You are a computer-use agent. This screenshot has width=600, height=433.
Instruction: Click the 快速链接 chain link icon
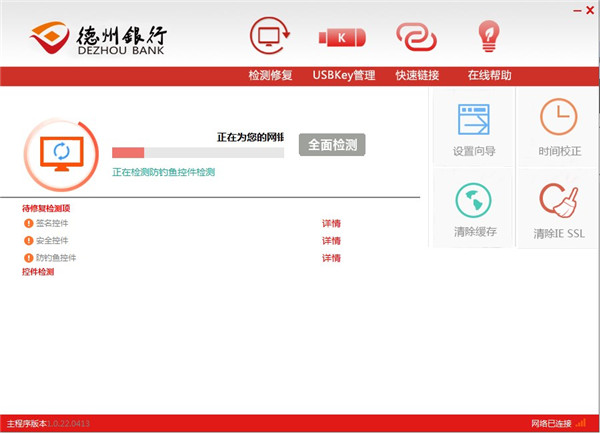click(x=416, y=37)
